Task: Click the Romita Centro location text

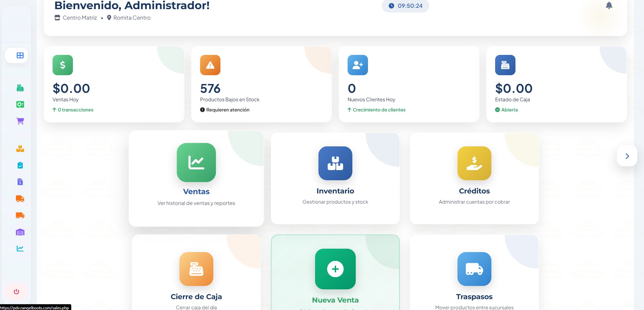Action: coord(132,18)
